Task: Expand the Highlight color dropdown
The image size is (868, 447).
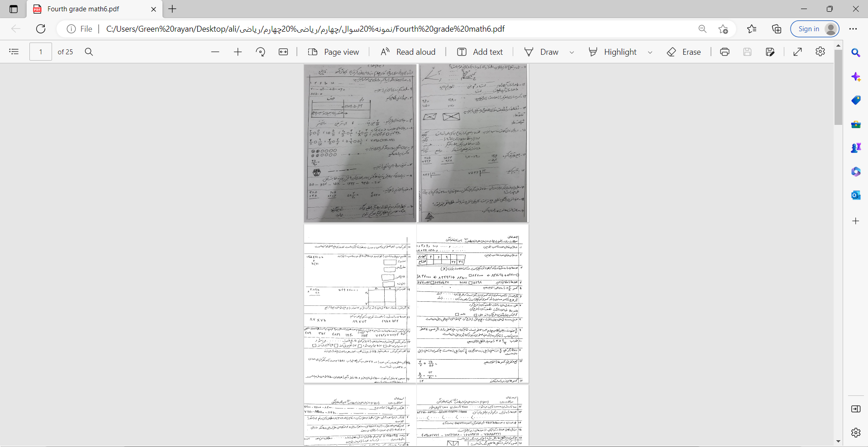Action: click(650, 52)
